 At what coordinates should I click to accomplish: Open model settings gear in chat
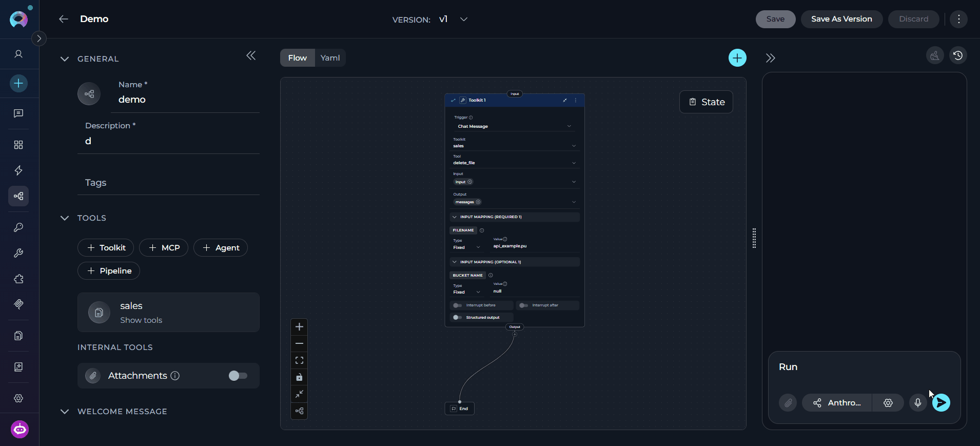(888, 403)
